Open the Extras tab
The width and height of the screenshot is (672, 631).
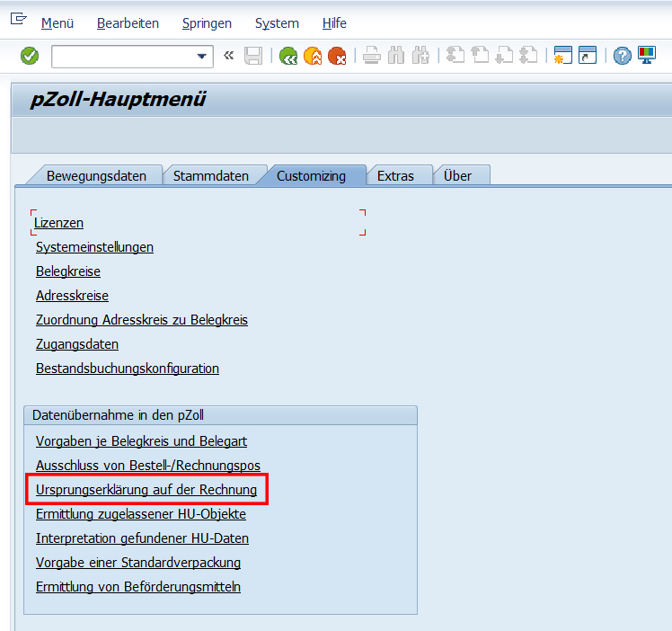click(395, 176)
